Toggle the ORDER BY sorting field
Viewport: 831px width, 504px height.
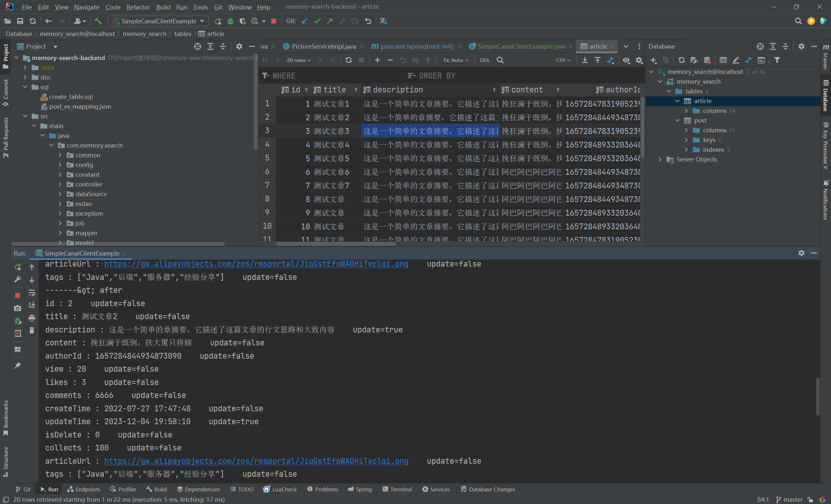click(x=525, y=76)
